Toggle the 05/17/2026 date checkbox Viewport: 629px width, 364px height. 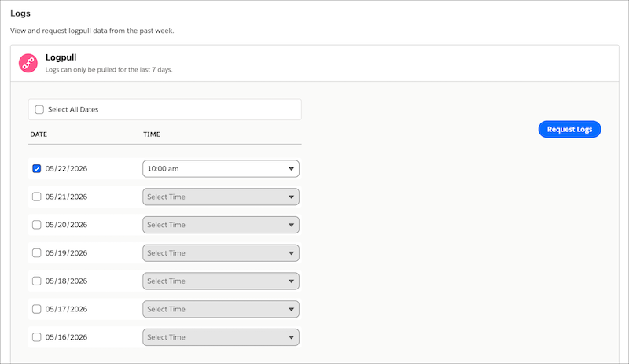36,309
